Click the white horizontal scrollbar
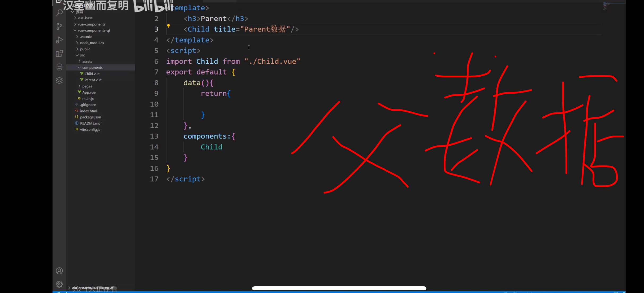Image resolution: width=644 pixels, height=293 pixels. click(339, 288)
